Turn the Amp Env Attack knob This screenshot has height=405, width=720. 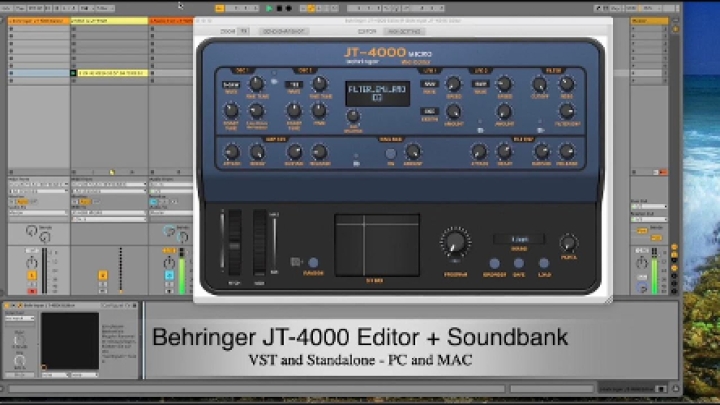tap(231, 152)
